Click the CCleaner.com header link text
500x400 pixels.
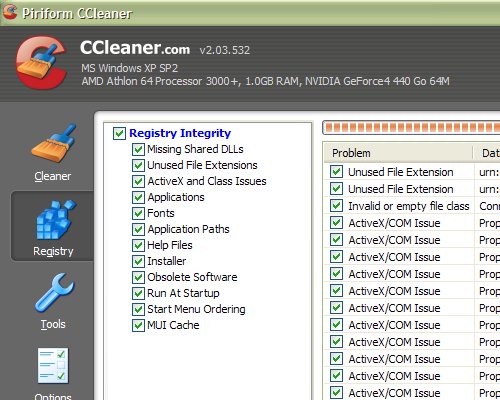point(135,48)
